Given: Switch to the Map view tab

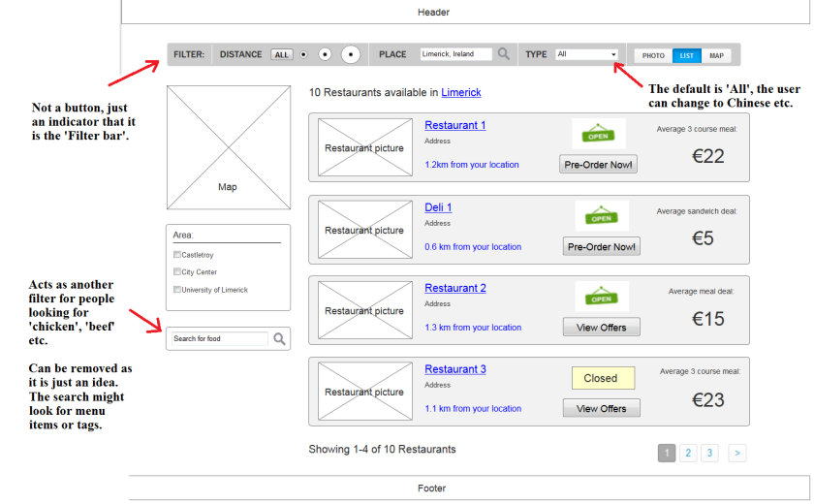Looking at the screenshot, I should 716,55.
